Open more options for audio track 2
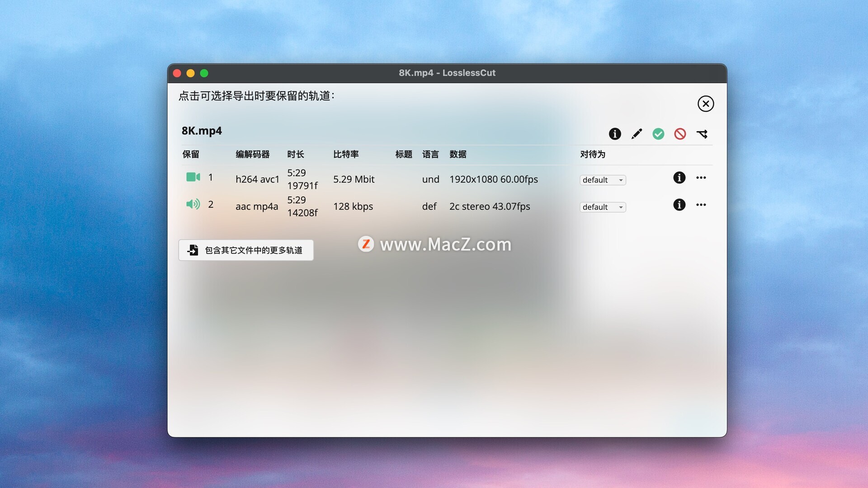 [701, 205]
